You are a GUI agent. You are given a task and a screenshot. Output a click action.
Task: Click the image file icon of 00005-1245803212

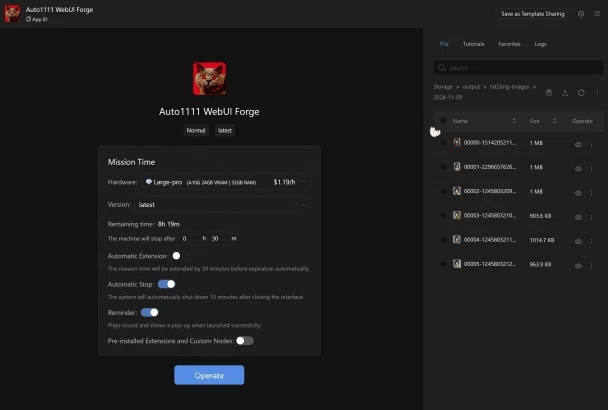457,264
